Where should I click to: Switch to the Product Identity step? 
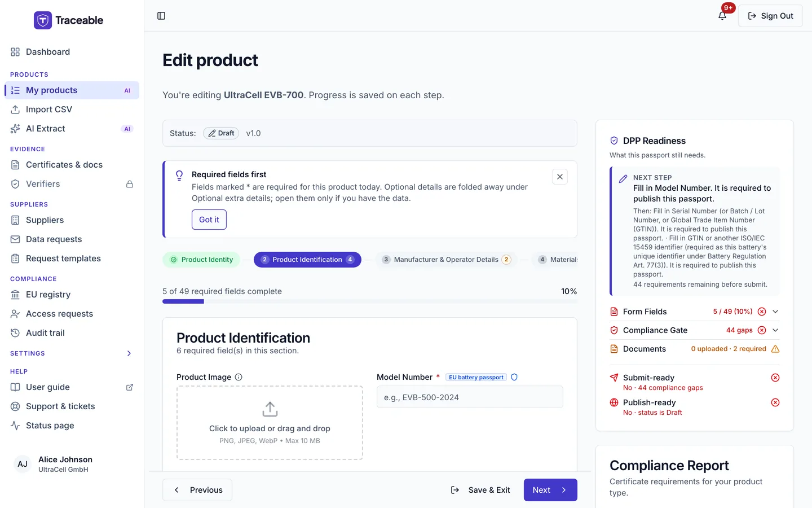(201, 260)
